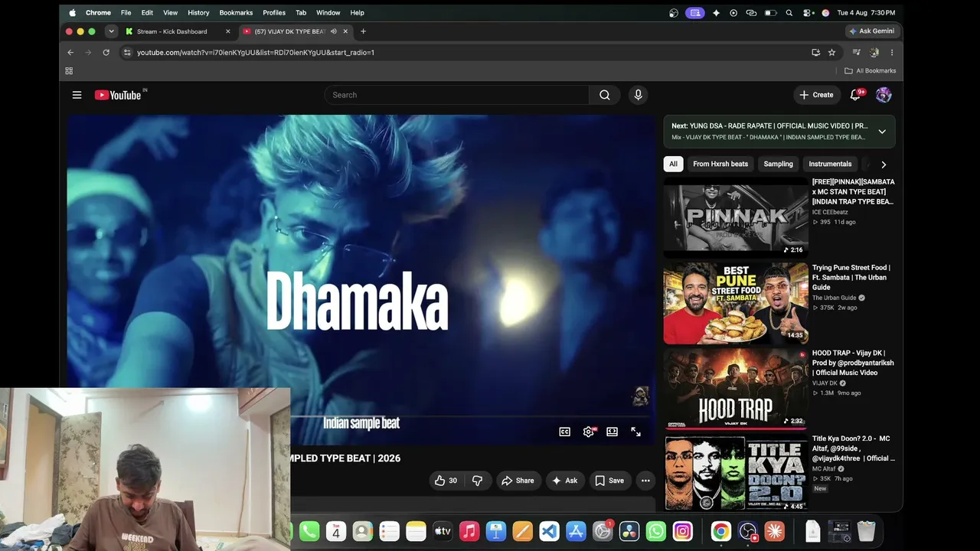Viewport: 980px width, 551px height.
Task: Bookmark this page with the star
Action: tap(831, 52)
